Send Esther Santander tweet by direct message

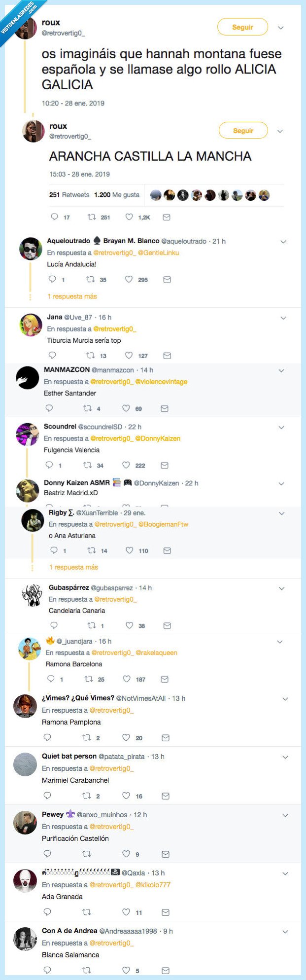tap(165, 408)
